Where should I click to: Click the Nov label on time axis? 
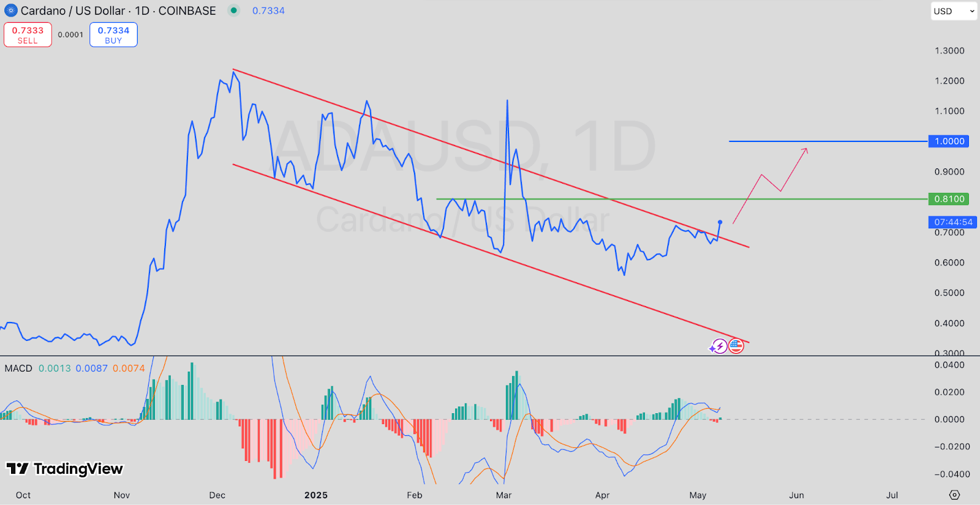point(122,495)
